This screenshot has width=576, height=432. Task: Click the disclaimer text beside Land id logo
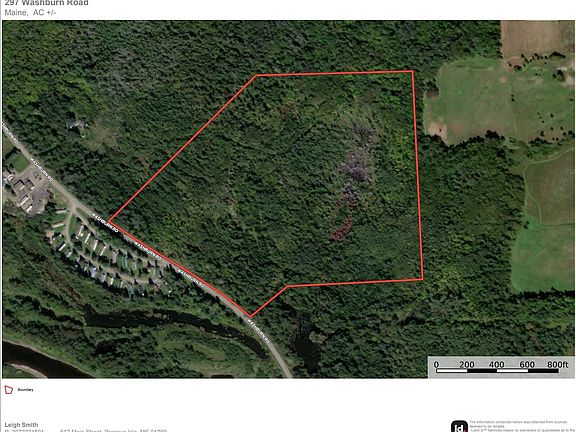point(522,426)
